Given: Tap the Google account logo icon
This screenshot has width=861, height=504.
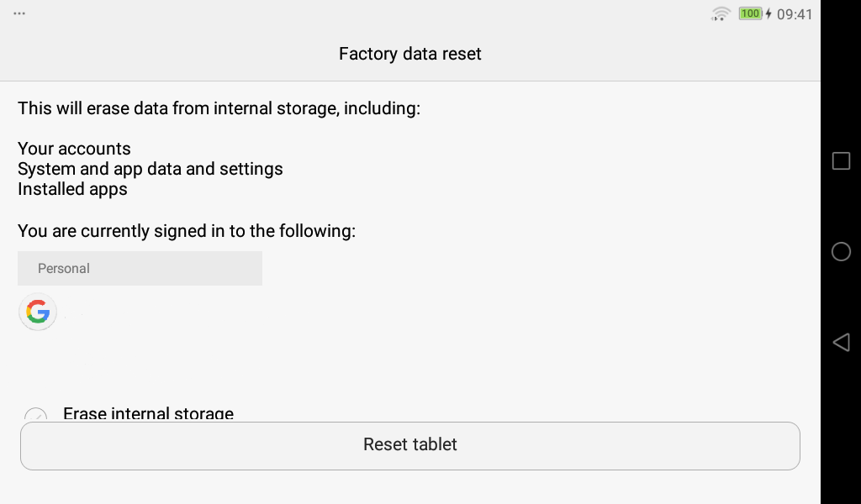Looking at the screenshot, I should (37, 312).
